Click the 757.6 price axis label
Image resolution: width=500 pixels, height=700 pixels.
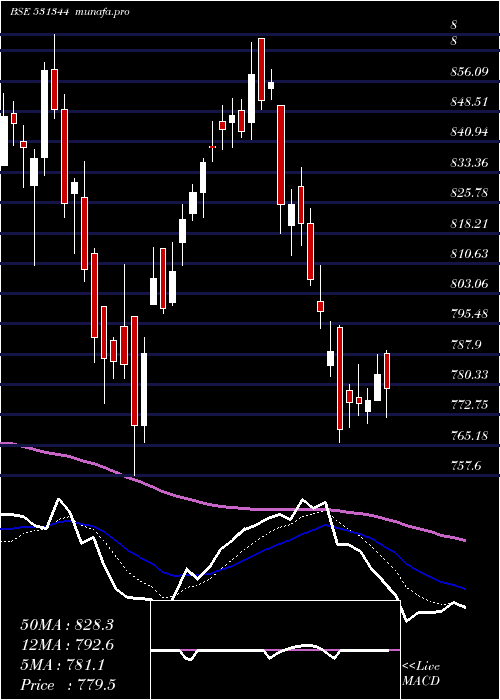[x=466, y=466]
